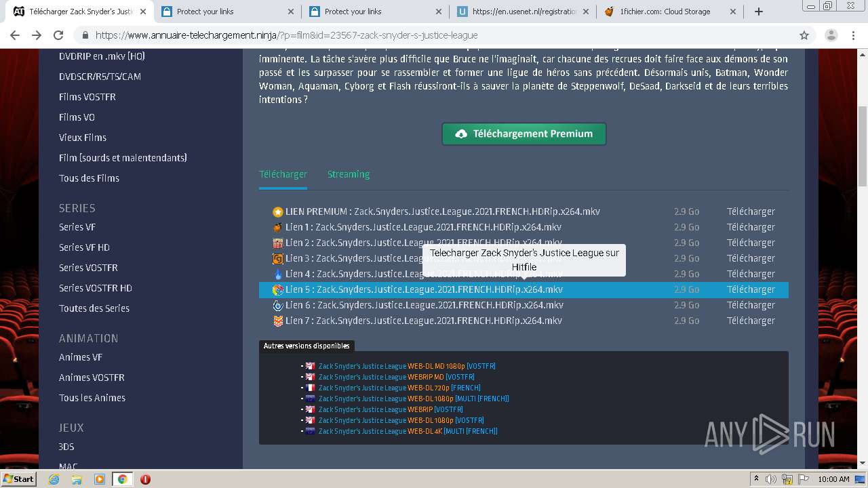Click the Téléchargement Premium button
The image size is (868, 488).
524,134
